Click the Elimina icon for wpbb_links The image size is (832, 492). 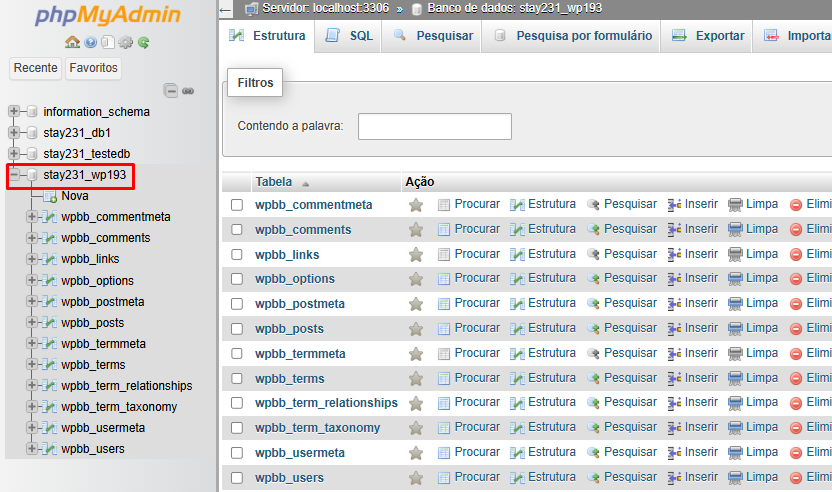(795, 255)
